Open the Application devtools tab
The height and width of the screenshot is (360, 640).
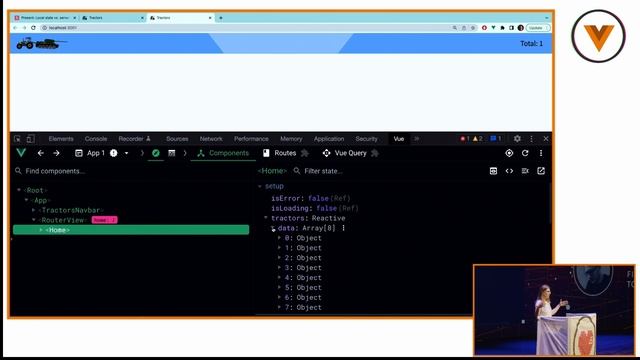[x=329, y=139]
